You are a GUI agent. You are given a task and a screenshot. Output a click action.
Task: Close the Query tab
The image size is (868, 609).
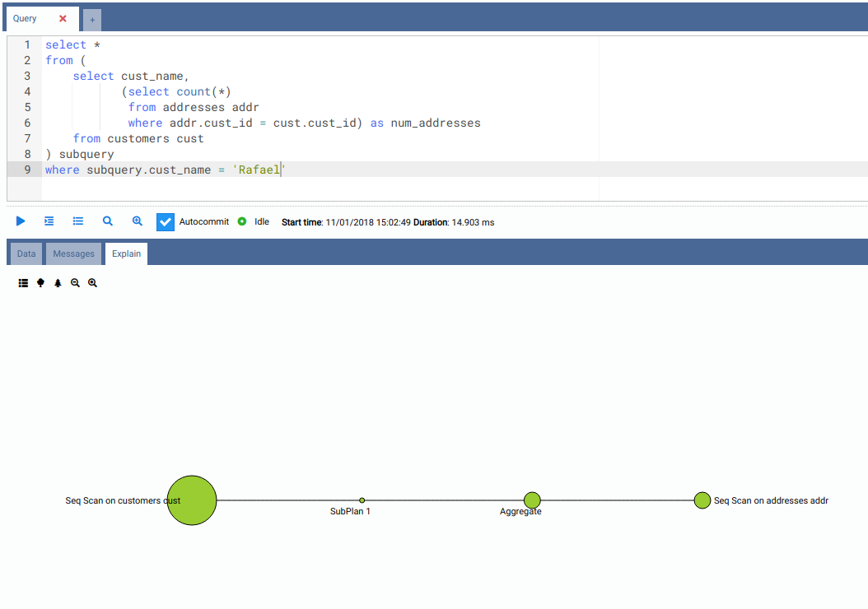click(63, 19)
